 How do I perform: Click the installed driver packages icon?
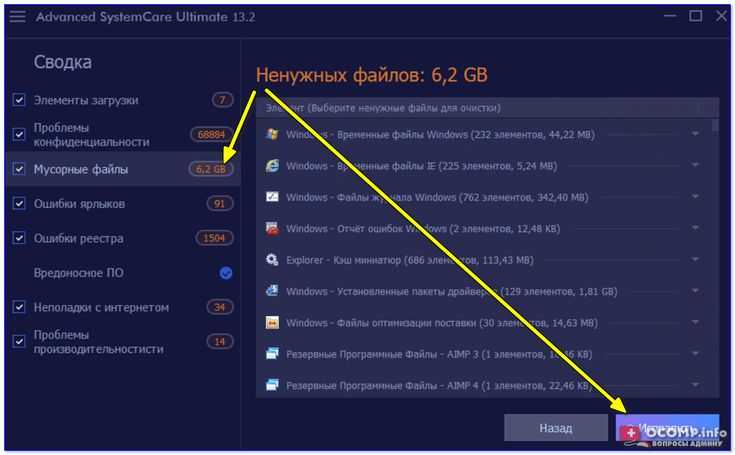coord(272,291)
